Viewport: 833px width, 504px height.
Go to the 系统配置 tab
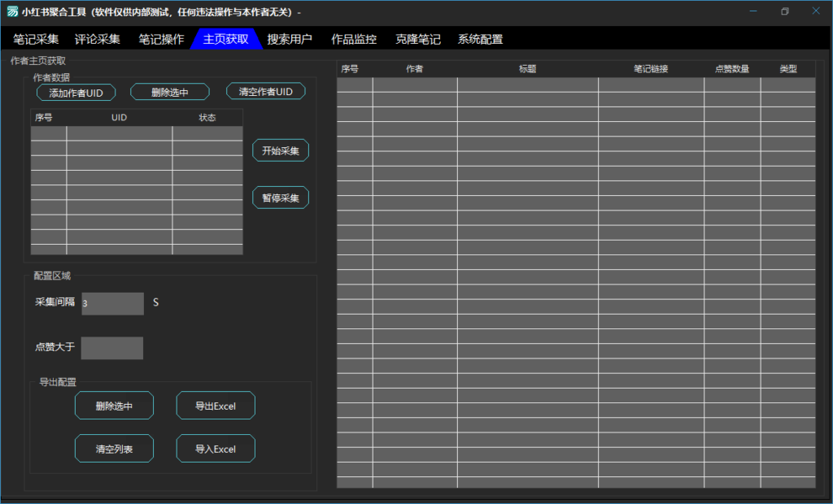tap(480, 39)
